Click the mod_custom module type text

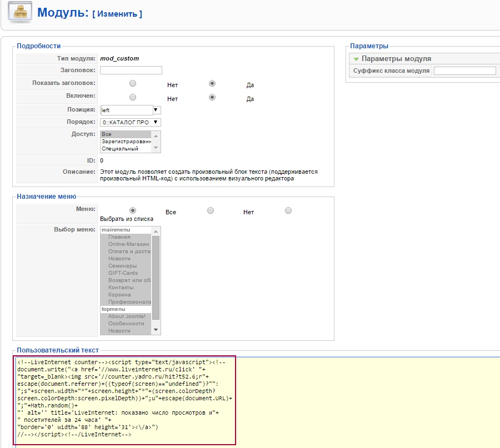point(119,59)
